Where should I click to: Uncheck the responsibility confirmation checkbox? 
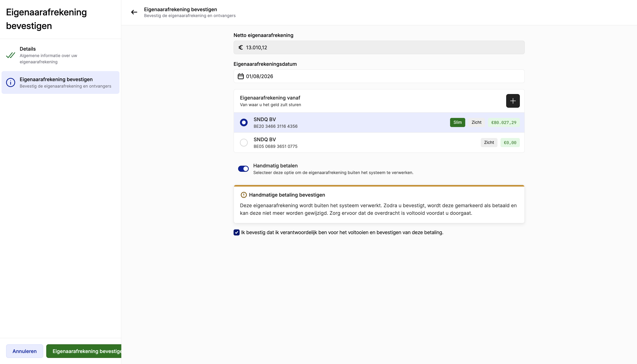point(236,232)
